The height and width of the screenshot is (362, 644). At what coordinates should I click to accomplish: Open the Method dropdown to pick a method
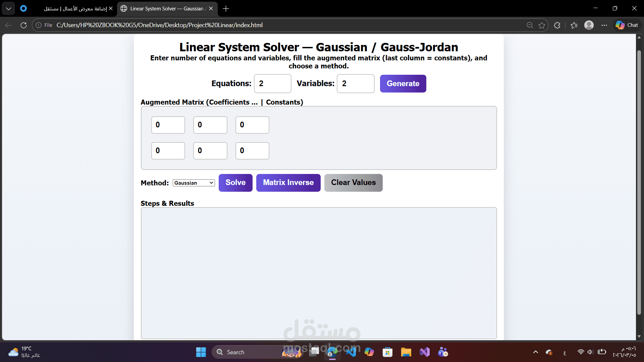[x=194, y=183]
